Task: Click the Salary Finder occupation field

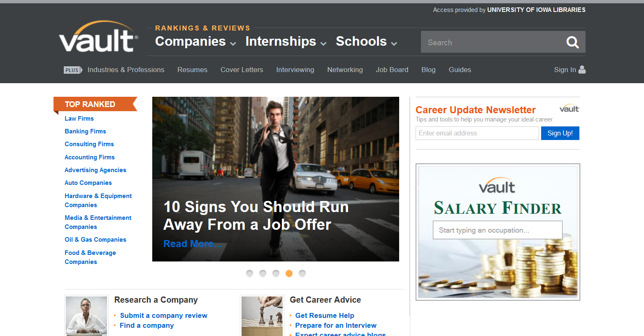Action: 497,230
